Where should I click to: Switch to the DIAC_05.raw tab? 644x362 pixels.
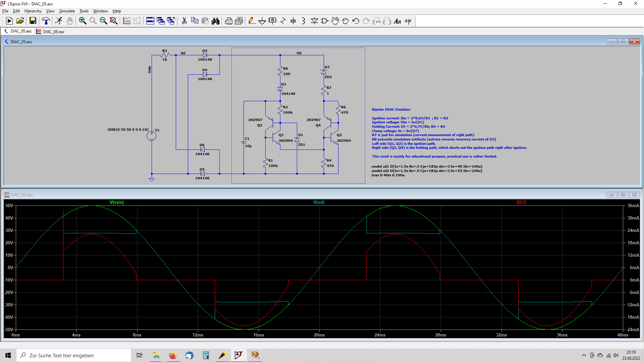tap(50, 32)
